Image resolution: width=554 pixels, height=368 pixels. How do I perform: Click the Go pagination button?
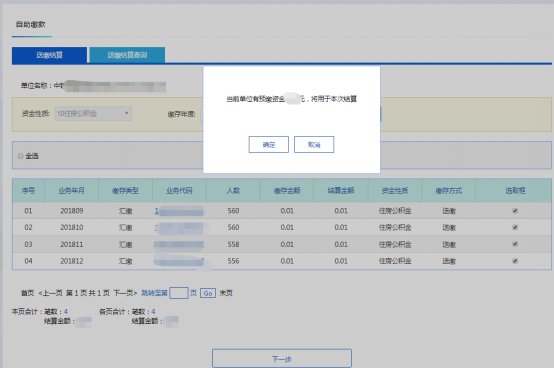(x=208, y=293)
